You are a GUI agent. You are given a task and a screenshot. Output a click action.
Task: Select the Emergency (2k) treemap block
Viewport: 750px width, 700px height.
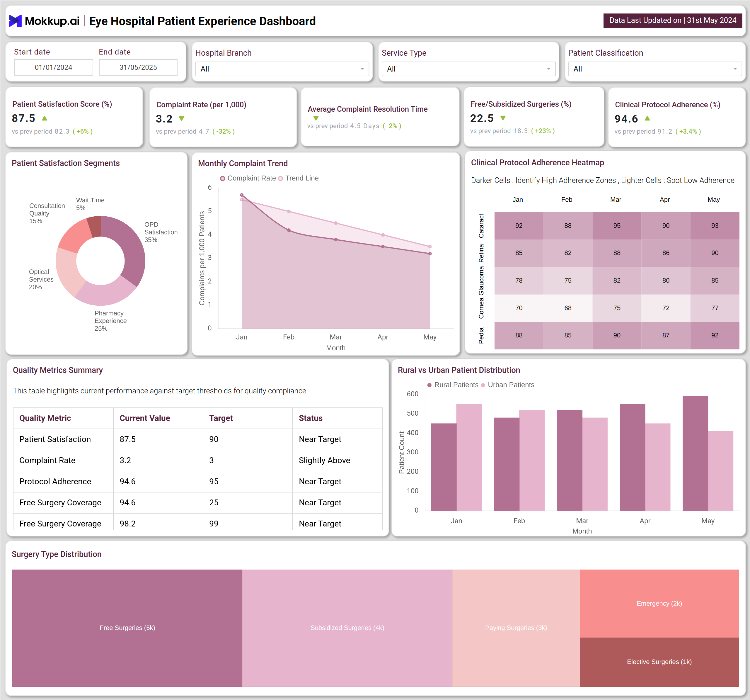click(659, 603)
